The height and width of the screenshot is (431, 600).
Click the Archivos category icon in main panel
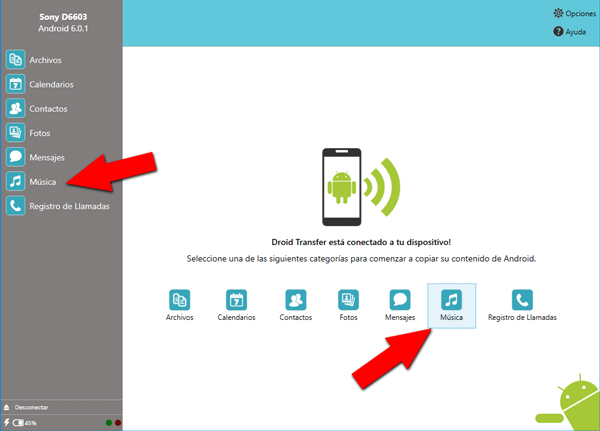click(x=179, y=300)
